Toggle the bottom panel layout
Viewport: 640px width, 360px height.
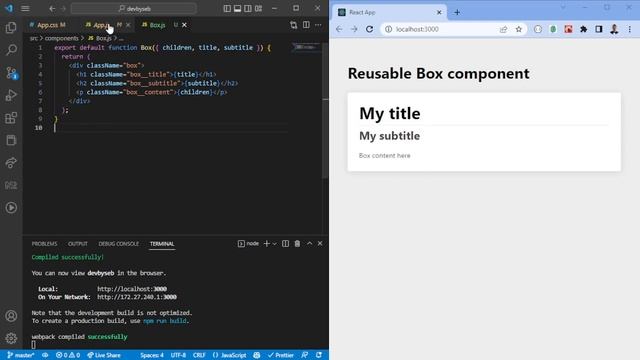(237, 8)
